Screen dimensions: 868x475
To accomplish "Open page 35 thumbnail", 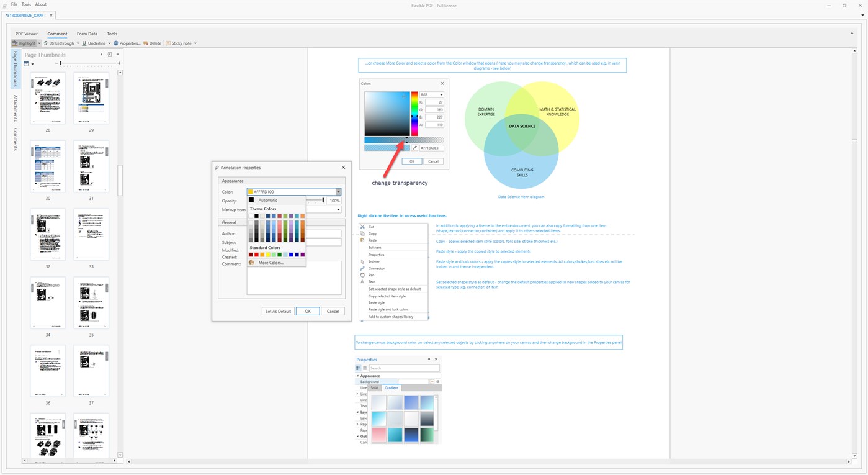I will 91,303.
